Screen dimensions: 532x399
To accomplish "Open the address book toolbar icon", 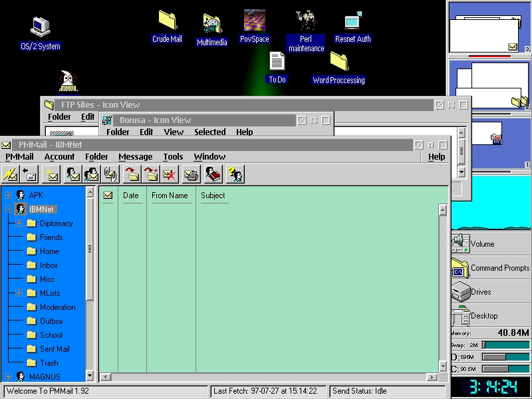I will [x=213, y=174].
